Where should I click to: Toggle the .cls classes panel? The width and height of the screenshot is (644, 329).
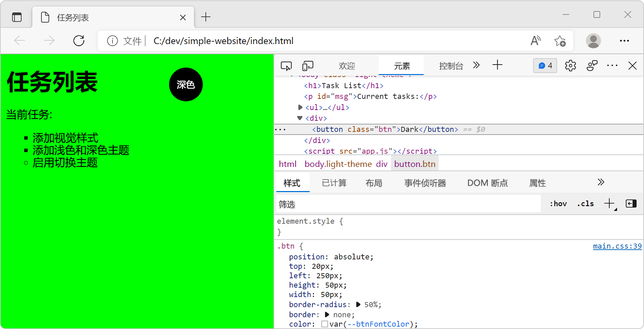click(586, 204)
